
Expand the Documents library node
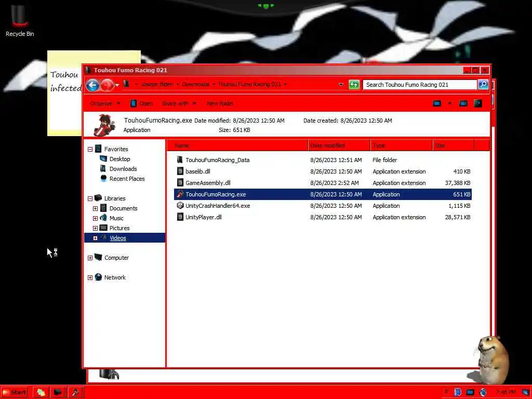click(96, 209)
